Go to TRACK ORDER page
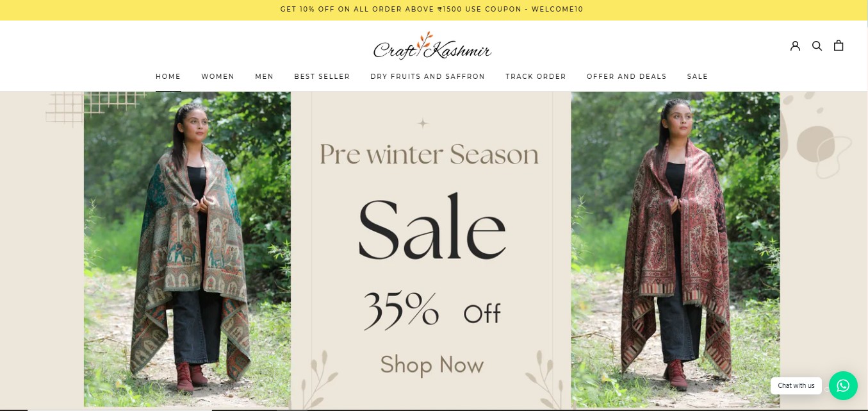868x411 pixels. tap(536, 76)
